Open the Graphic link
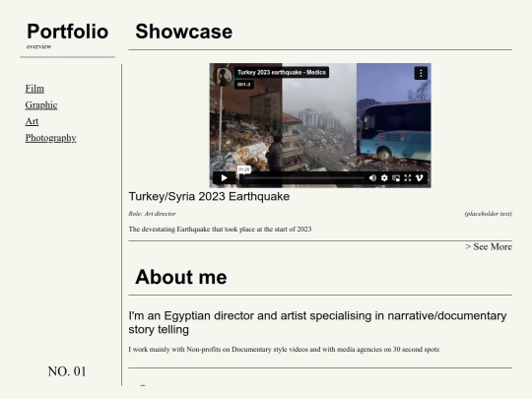Screen dimensions: 532x399 41,104
